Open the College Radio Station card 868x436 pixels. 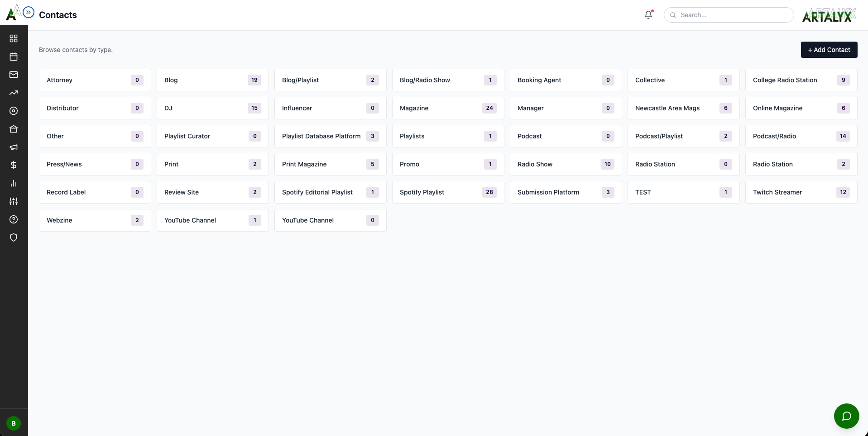tap(801, 80)
